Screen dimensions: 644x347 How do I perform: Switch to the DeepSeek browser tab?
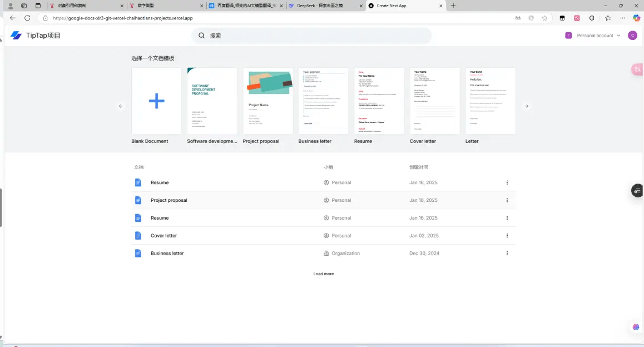pyautogui.click(x=323, y=6)
